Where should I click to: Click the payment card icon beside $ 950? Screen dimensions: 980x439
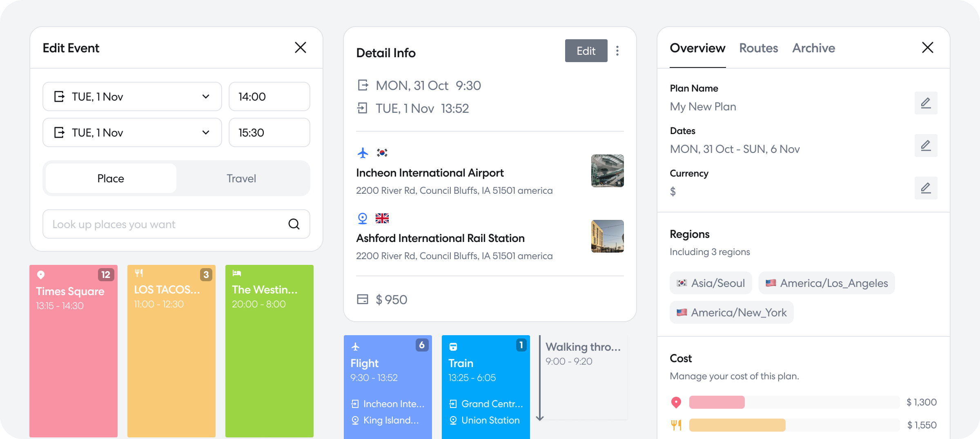click(363, 299)
